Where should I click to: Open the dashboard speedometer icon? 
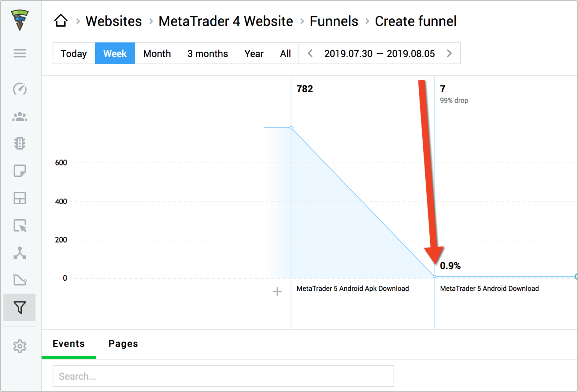pos(20,89)
